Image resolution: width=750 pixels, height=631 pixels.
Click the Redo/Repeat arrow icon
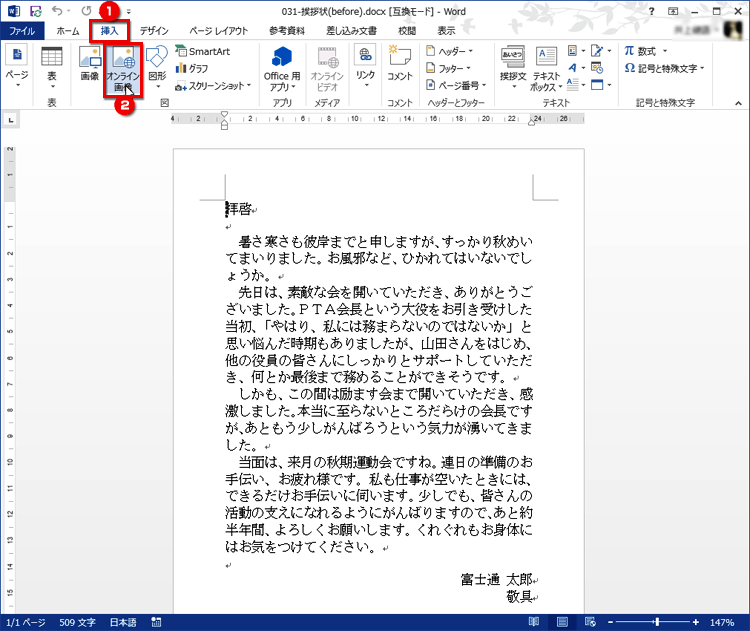click(87, 11)
